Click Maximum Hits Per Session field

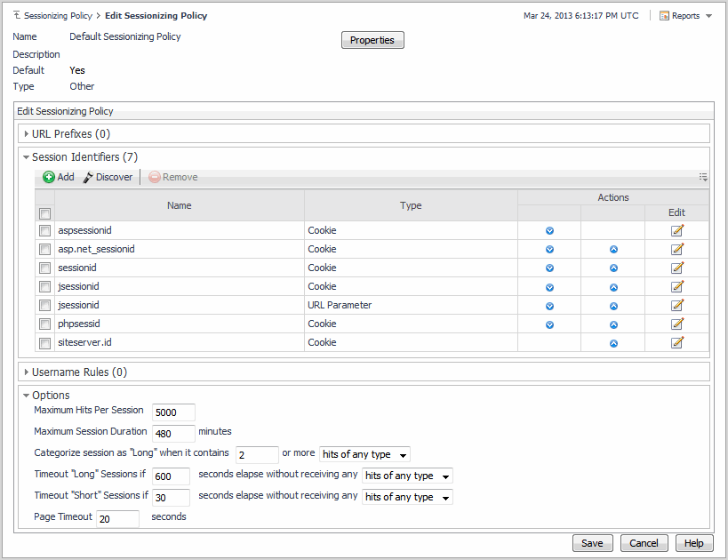click(173, 412)
